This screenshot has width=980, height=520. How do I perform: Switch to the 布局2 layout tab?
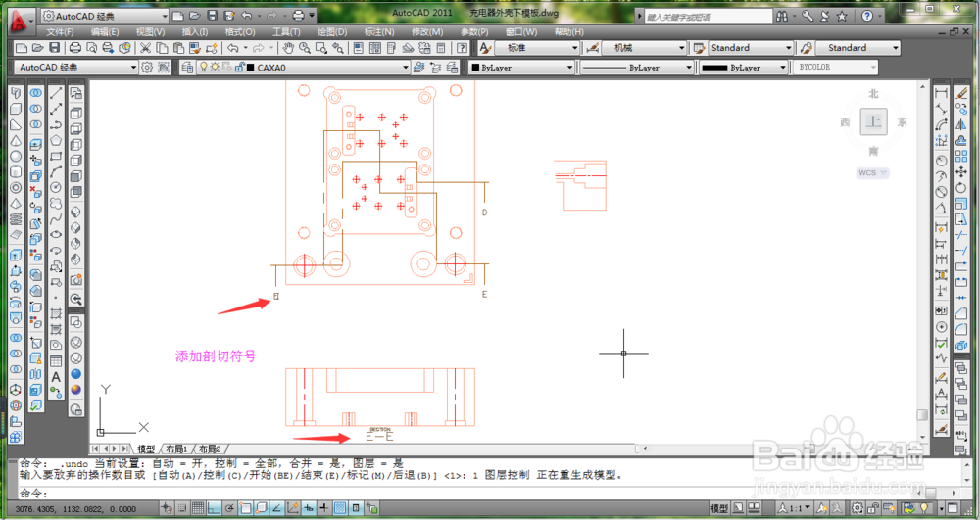(x=210, y=449)
